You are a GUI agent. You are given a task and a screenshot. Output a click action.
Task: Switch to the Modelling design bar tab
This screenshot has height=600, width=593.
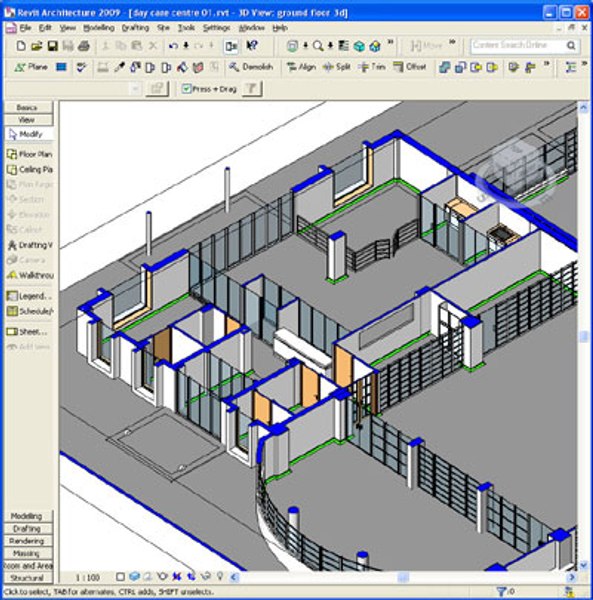[28, 516]
